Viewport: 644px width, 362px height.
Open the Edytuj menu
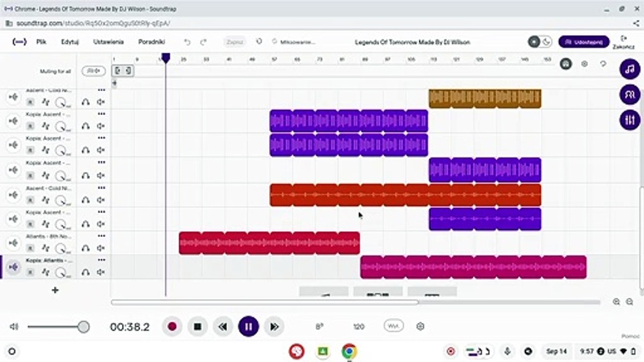(70, 42)
